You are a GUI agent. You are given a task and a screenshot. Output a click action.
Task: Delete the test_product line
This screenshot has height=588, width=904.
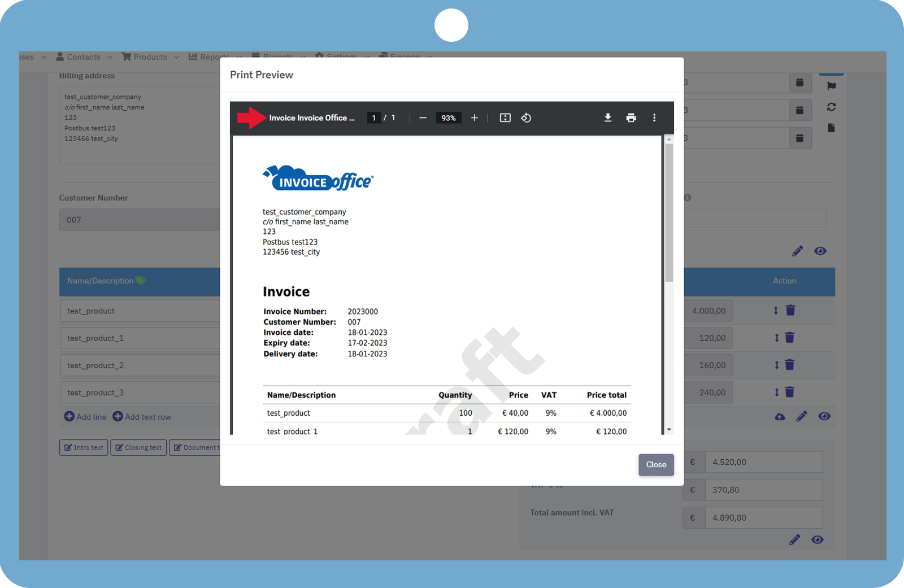(790, 310)
